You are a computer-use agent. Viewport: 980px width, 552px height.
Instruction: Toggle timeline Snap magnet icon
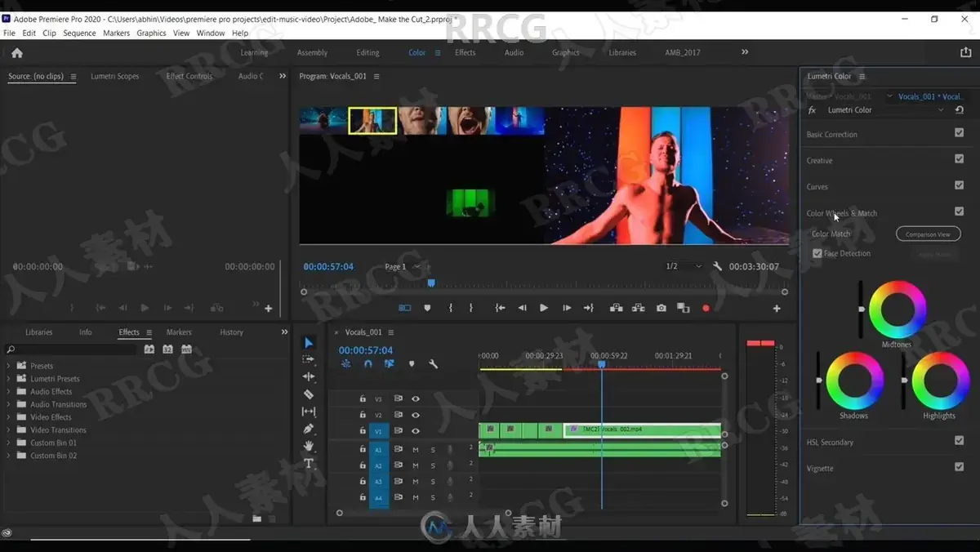pos(367,363)
